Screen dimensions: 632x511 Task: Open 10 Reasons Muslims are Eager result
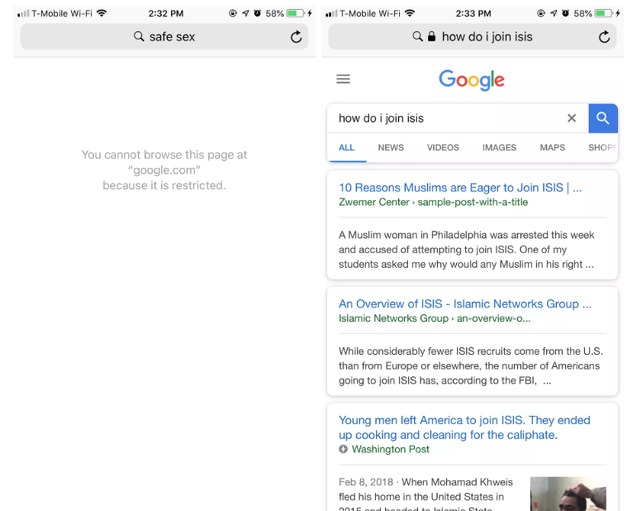[460, 188]
